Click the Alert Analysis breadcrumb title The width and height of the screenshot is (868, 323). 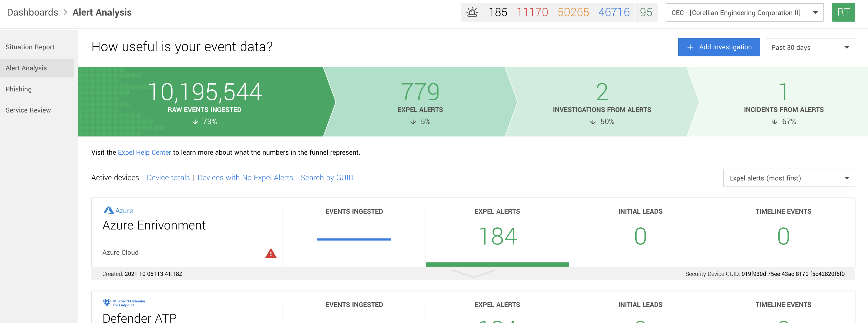[x=102, y=12]
